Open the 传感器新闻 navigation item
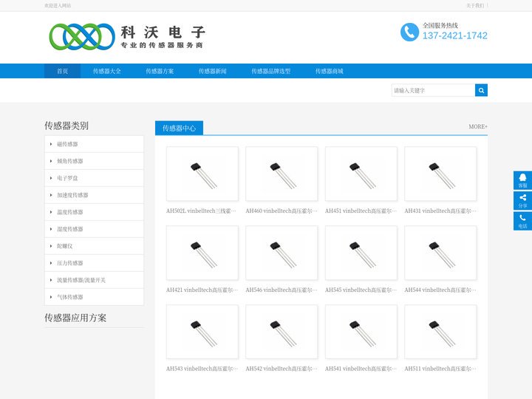 (212, 71)
